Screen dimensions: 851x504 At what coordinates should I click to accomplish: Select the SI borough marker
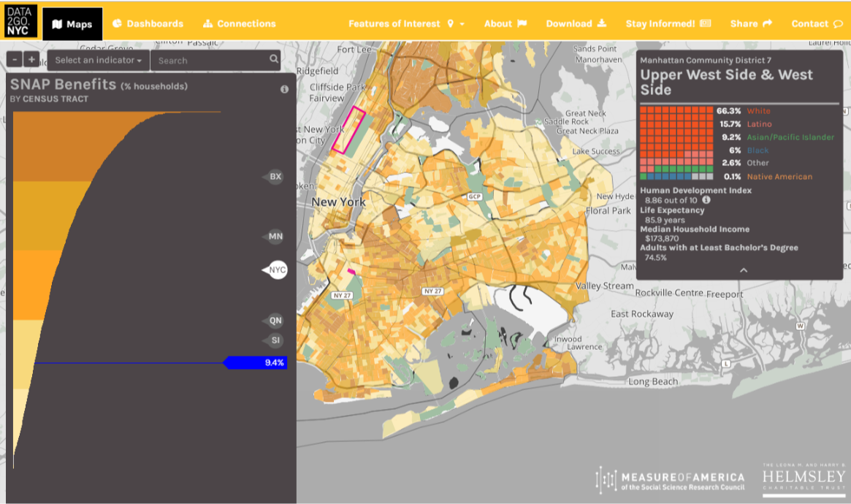[x=275, y=340]
